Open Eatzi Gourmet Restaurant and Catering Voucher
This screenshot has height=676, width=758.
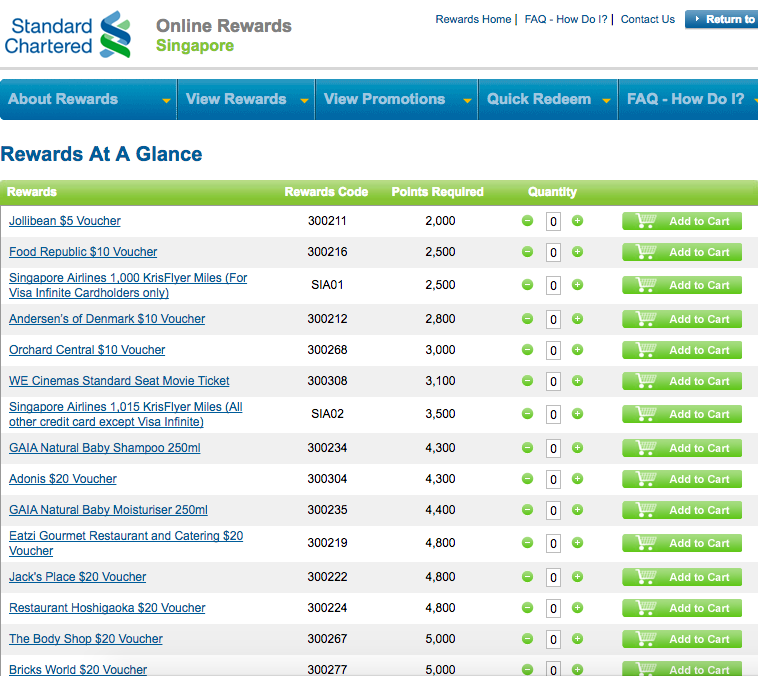click(126, 543)
